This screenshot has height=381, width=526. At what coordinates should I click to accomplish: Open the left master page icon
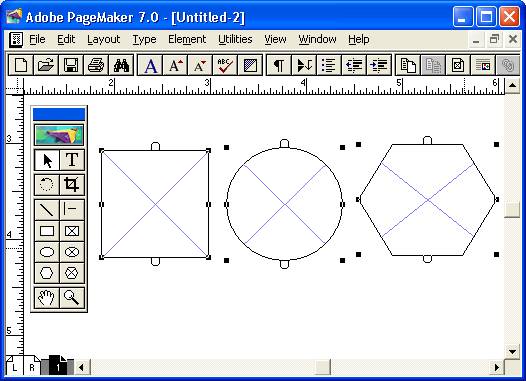pyautogui.click(x=14, y=366)
